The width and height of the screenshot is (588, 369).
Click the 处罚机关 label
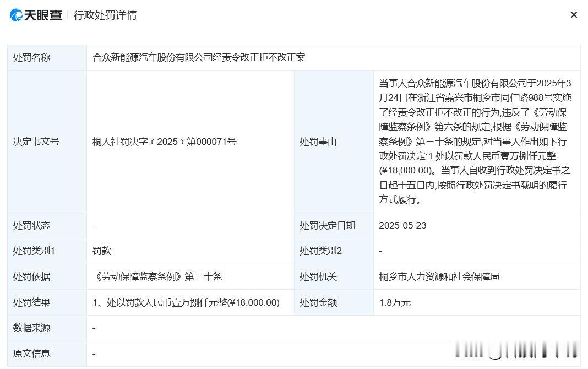[x=318, y=276]
